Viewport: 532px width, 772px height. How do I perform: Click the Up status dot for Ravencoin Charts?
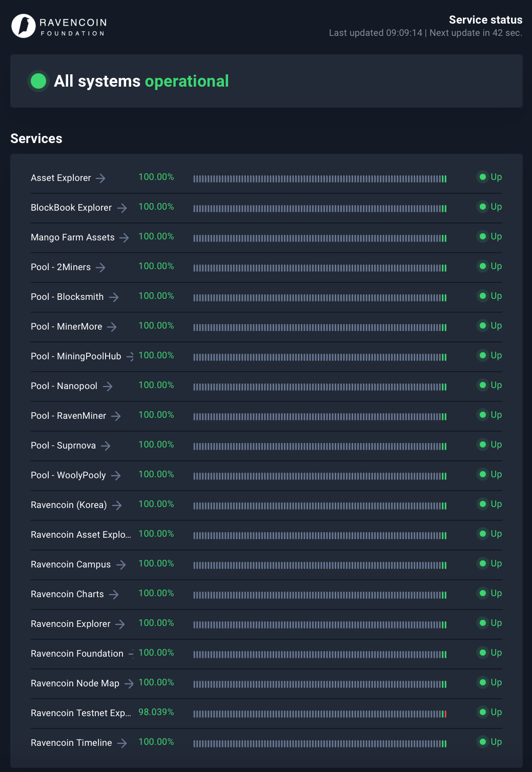point(482,593)
